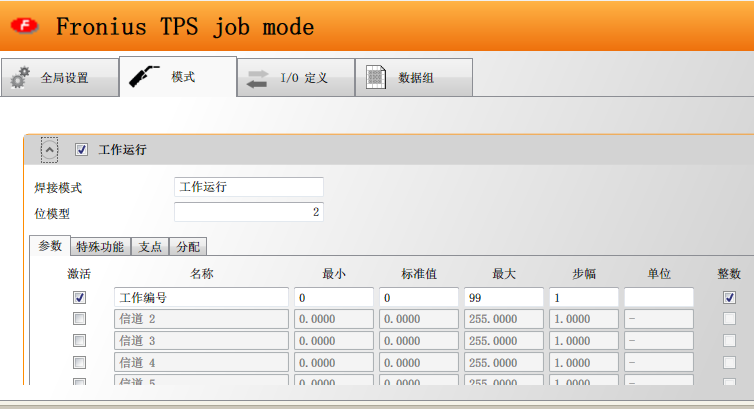Image resolution: width=754 pixels, height=409 pixels.
Task: Toggle the 工作运行 header checkbox
Action: [x=81, y=149]
